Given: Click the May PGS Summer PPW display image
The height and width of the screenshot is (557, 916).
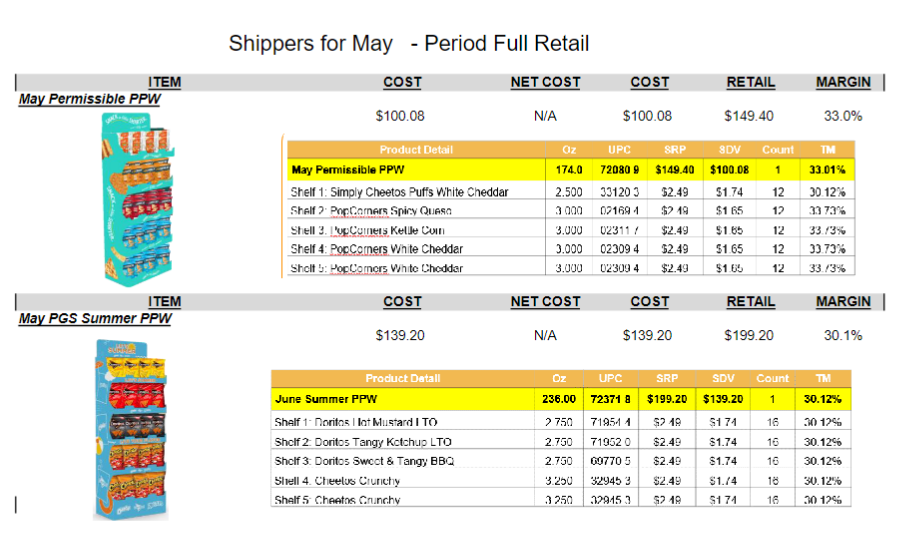Looking at the screenshot, I should 131,430.
